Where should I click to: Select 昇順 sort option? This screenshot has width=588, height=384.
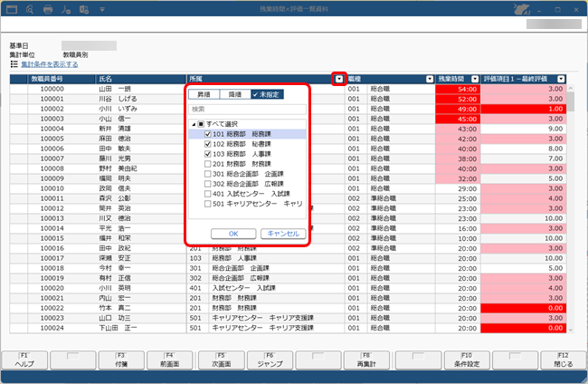[x=204, y=94]
